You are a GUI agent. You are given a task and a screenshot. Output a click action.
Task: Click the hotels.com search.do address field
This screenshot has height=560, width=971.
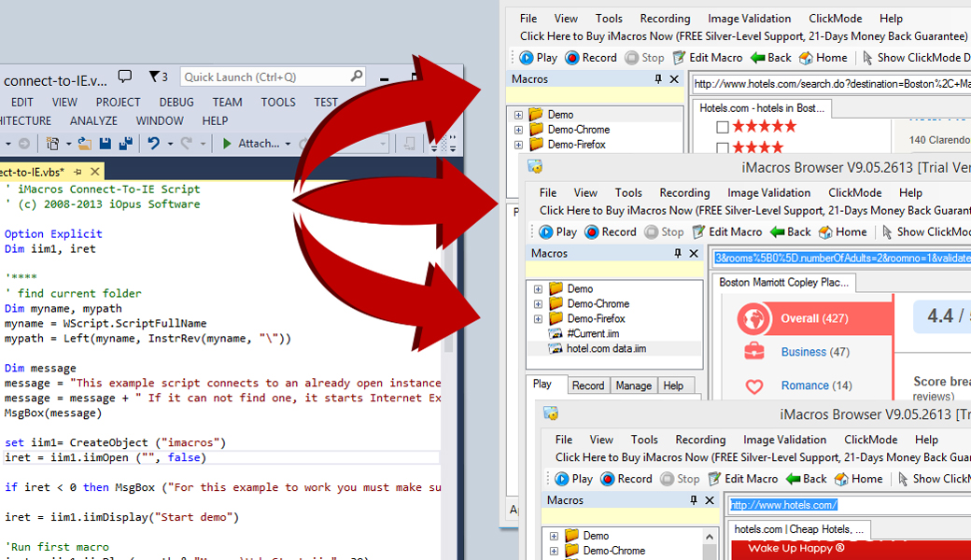click(831, 84)
